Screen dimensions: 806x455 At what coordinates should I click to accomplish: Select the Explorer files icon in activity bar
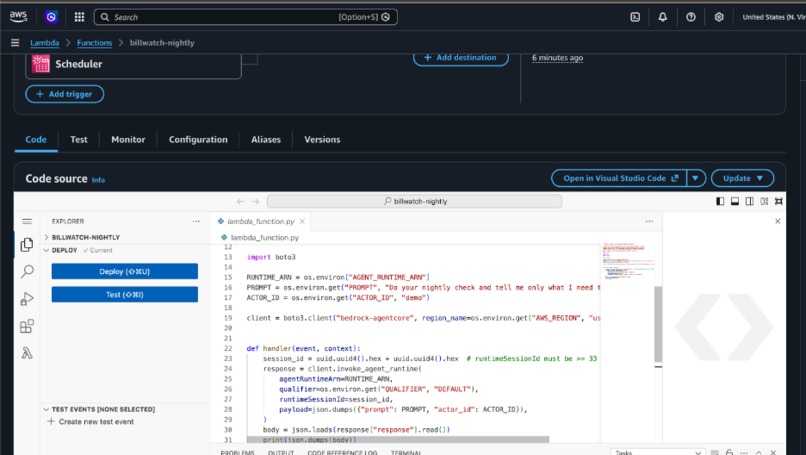(27, 245)
